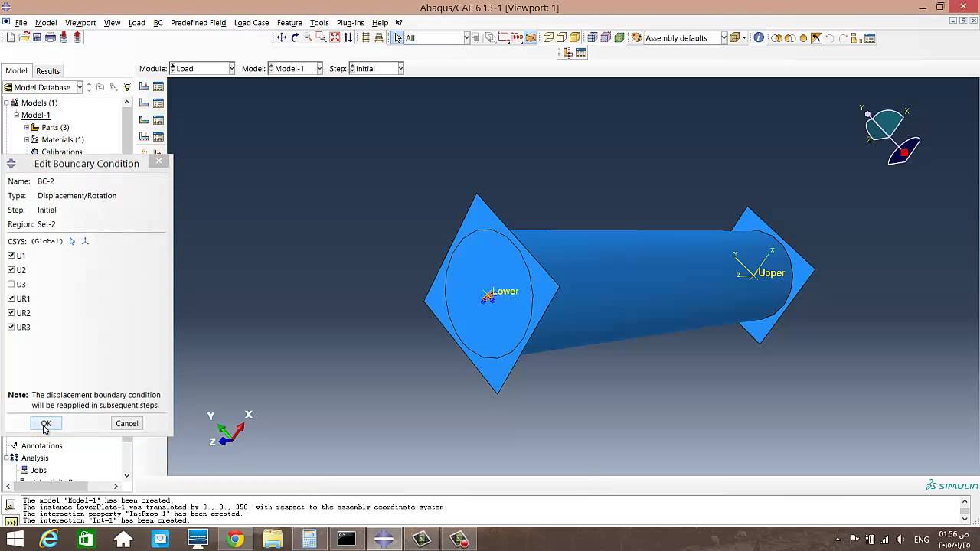Click the Print icon in toolbar
The height and width of the screenshot is (551, 980).
tap(51, 37)
